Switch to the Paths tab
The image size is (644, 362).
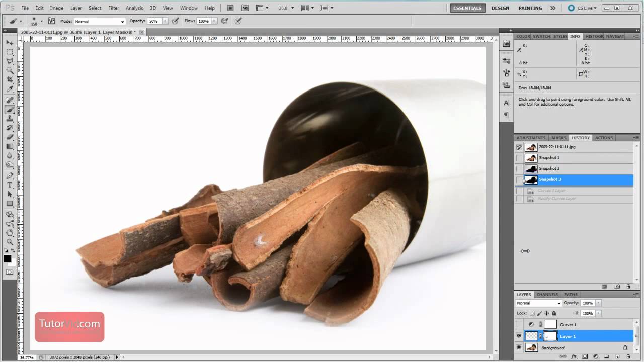coord(571,295)
